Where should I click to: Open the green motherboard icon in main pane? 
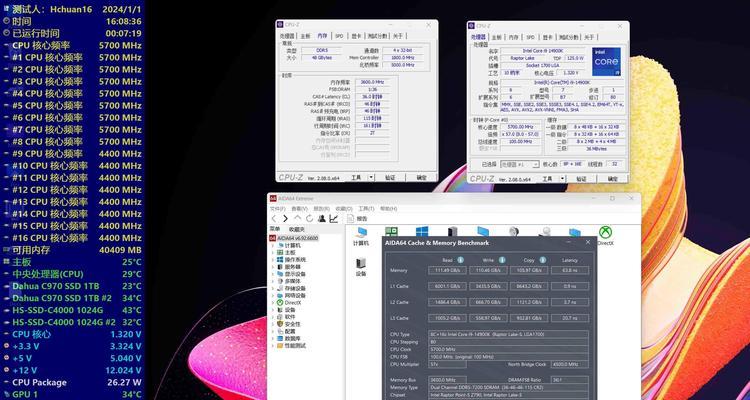click(x=391, y=232)
